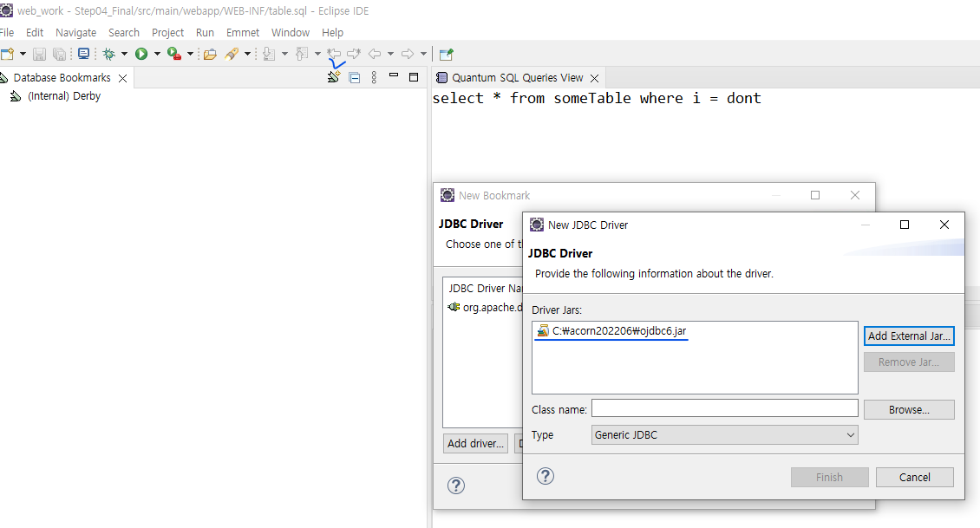Maximize the Database Bookmarks view panel
The width and height of the screenshot is (980, 528).
[413, 77]
